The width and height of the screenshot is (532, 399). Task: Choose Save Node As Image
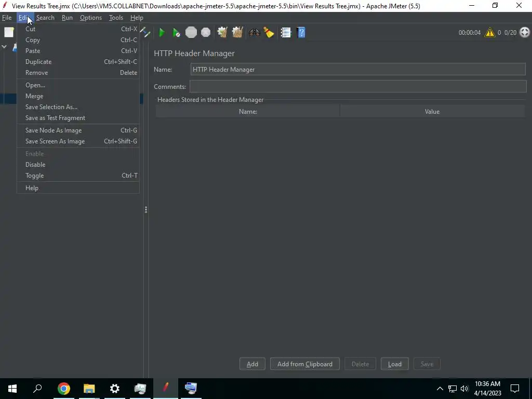78,130
